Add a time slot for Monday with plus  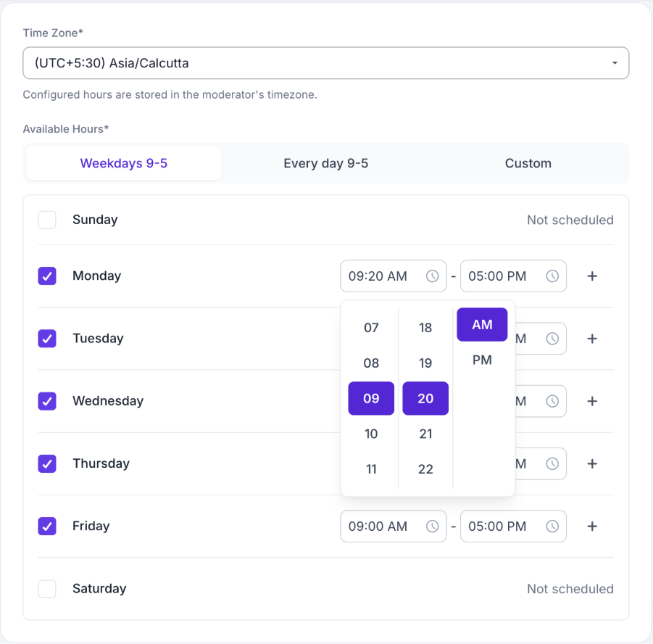coord(592,276)
